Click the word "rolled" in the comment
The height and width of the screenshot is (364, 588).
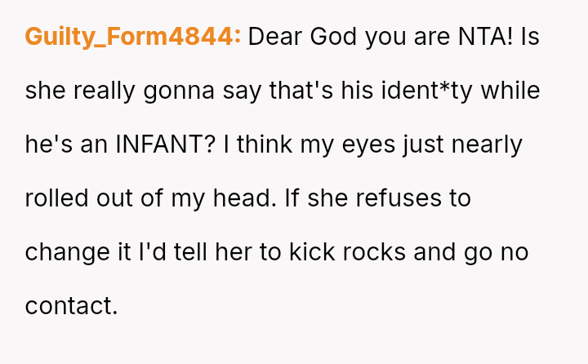pos(56,198)
